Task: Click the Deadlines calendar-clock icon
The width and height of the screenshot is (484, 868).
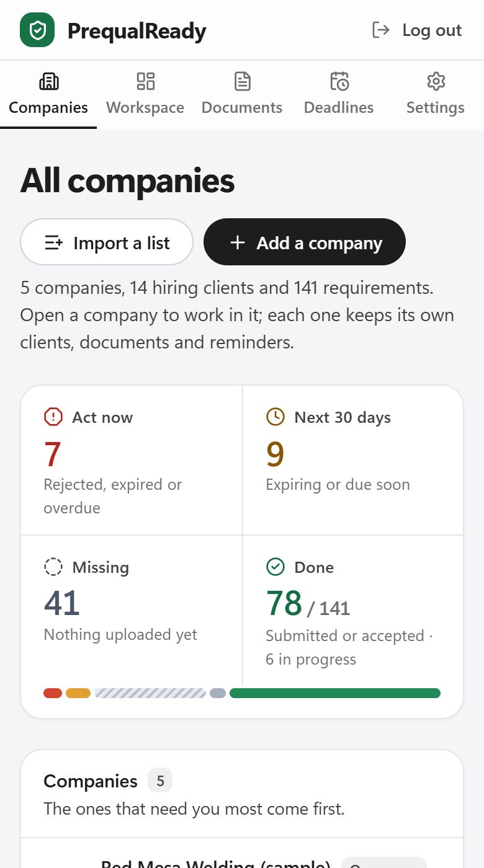Action: click(x=339, y=81)
